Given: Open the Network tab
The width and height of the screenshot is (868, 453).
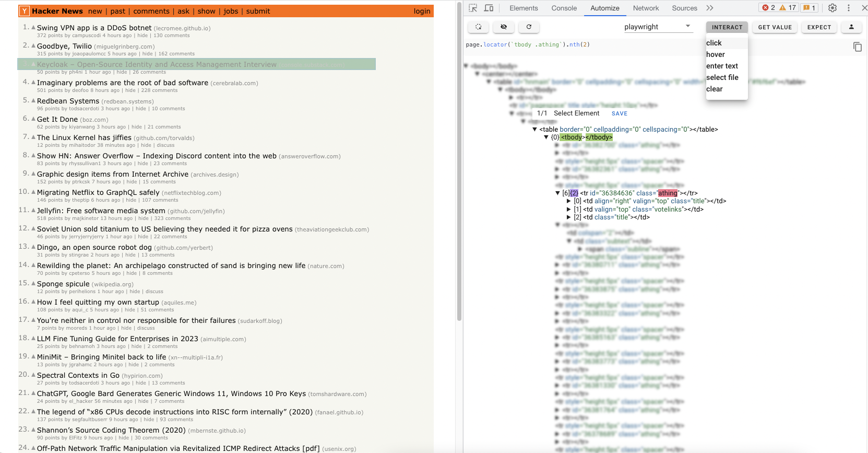Looking at the screenshot, I should (x=646, y=8).
